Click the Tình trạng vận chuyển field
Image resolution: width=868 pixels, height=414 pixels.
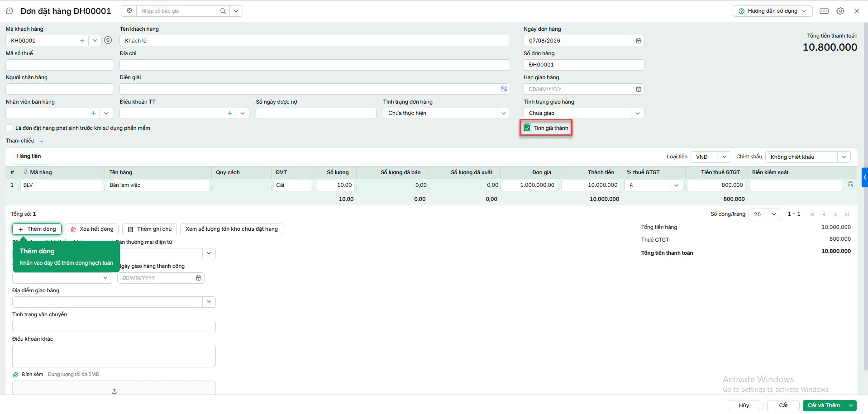point(114,326)
